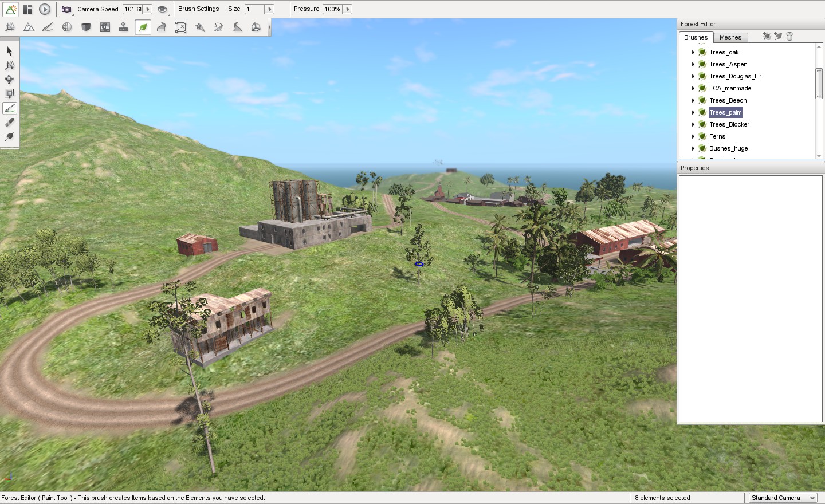The width and height of the screenshot is (825, 504).
Task: Select the Trees_Blocker brush
Action: pos(729,124)
